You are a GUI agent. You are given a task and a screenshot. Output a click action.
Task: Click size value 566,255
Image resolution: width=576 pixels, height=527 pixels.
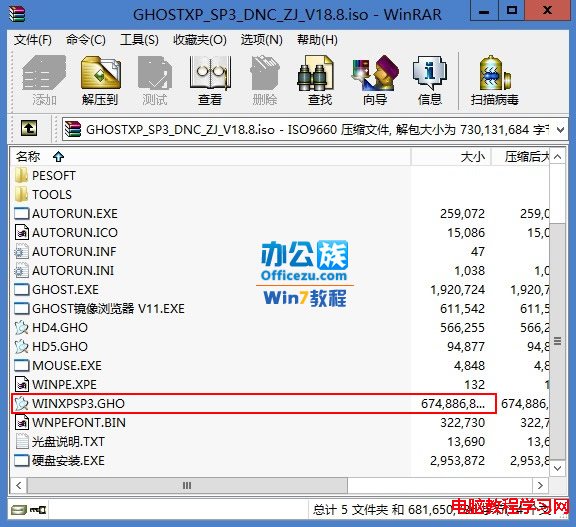coord(463,328)
